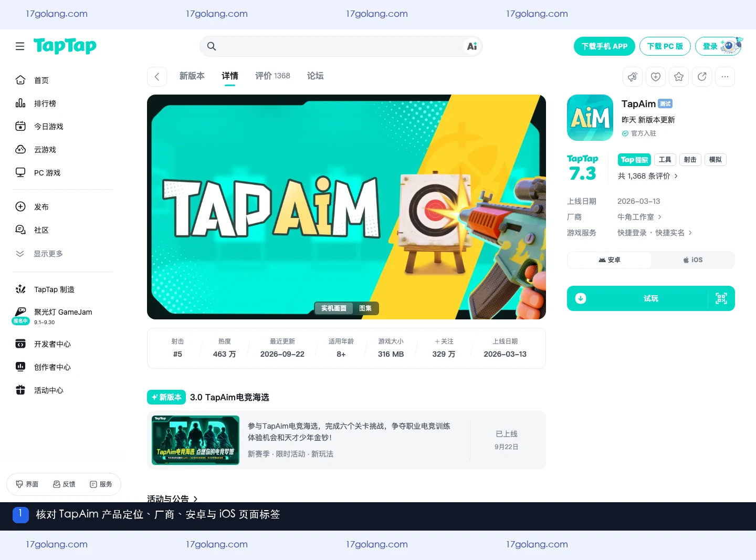Click the share icon
Screen dimensions: 756x560
pos(702,77)
